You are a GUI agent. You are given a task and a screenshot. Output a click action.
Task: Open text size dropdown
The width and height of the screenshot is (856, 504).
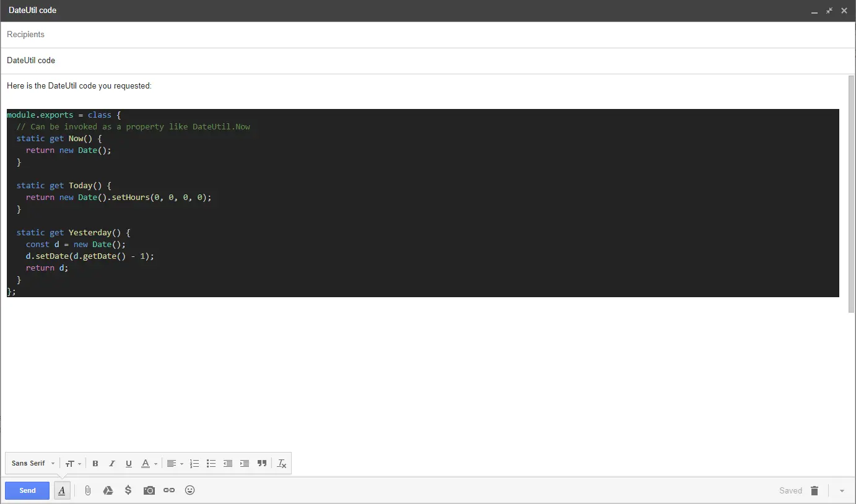click(x=73, y=463)
